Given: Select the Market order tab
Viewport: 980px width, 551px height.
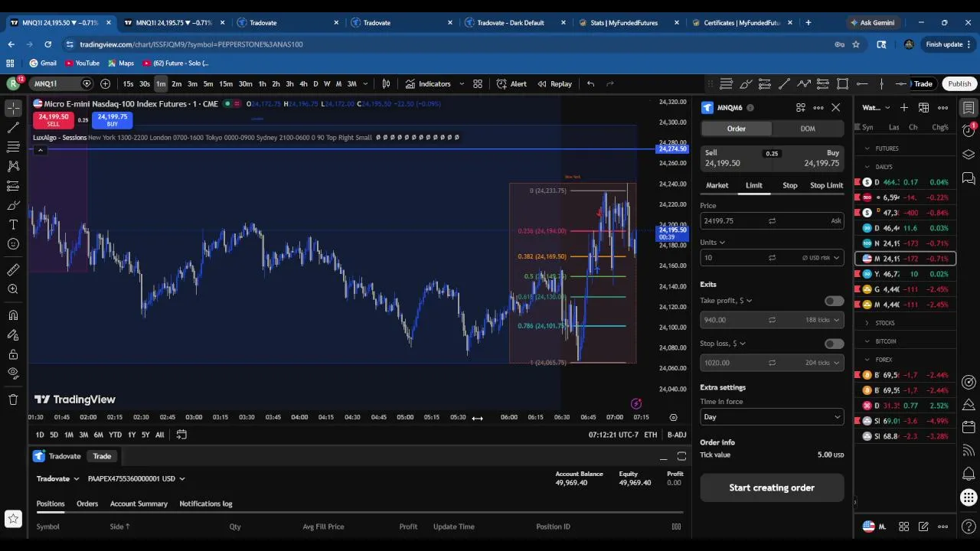Looking at the screenshot, I should pos(717,185).
